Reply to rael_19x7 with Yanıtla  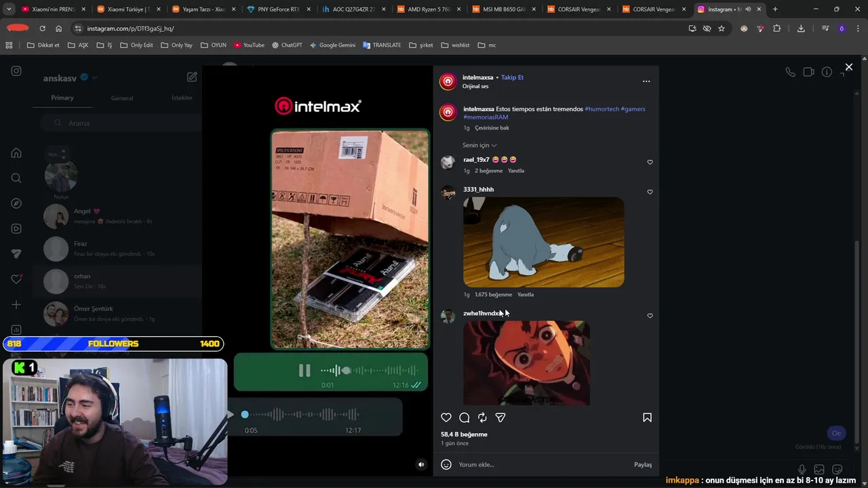click(x=516, y=171)
